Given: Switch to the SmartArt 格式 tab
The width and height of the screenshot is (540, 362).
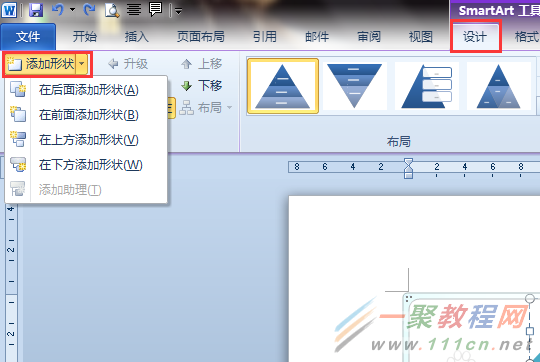Looking at the screenshot, I should click(x=526, y=36).
